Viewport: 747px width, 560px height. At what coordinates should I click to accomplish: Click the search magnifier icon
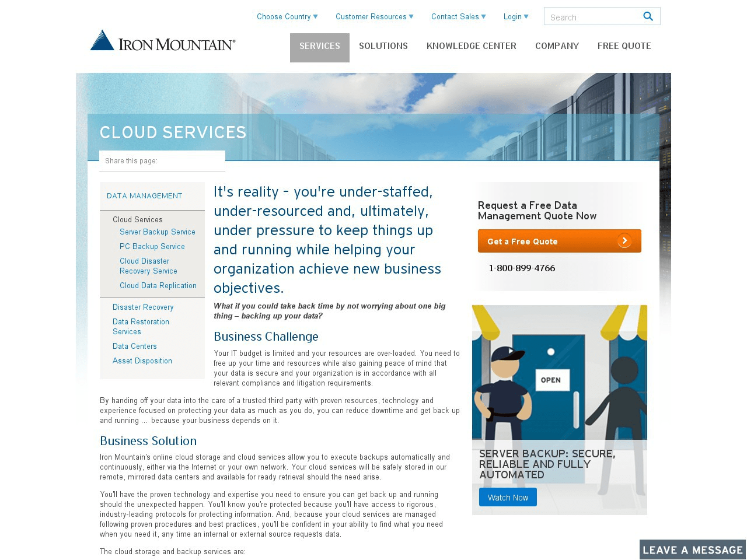(648, 16)
